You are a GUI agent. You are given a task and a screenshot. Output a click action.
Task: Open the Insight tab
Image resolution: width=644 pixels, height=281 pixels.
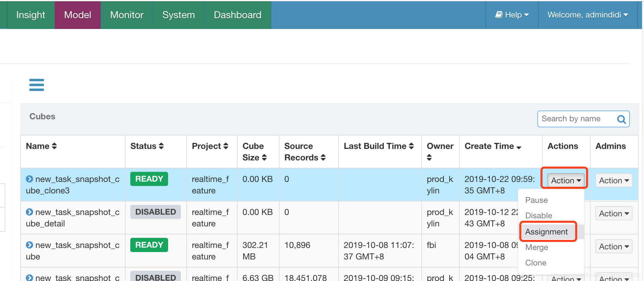click(31, 15)
